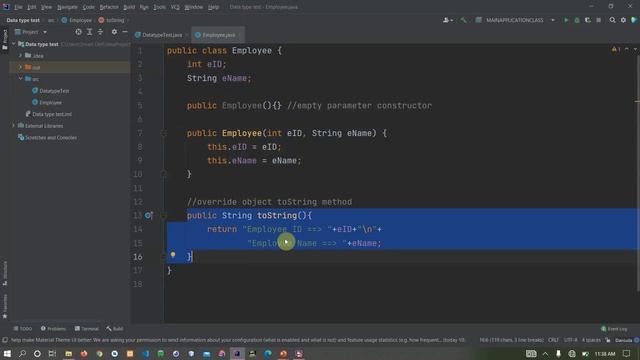Show hidden system tray icons chevron
Viewport: 640px width, 360px height.
545,353
